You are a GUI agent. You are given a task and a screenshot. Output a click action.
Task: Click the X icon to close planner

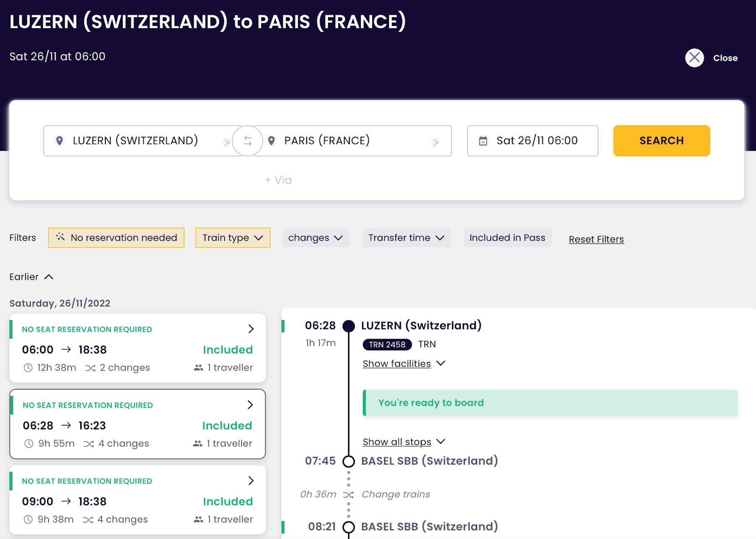[694, 58]
